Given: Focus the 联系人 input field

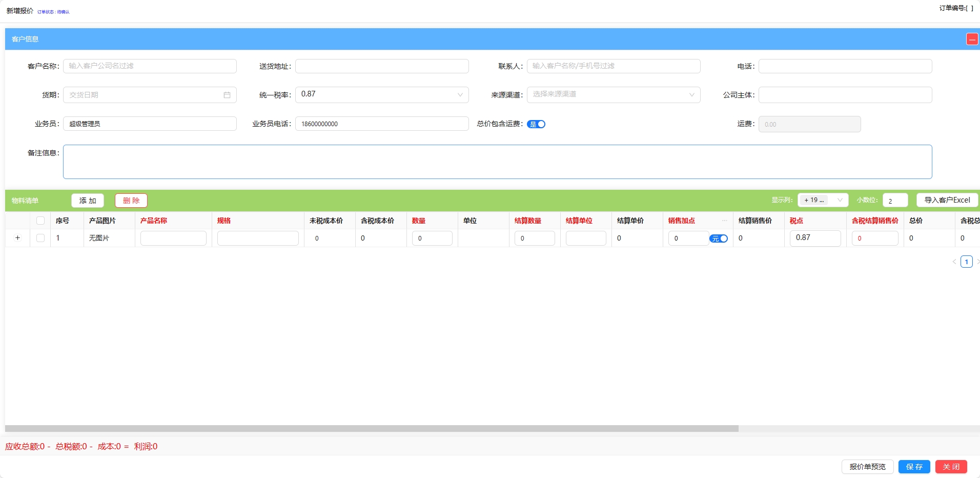Looking at the screenshot, I should click(x=614, y=66).
